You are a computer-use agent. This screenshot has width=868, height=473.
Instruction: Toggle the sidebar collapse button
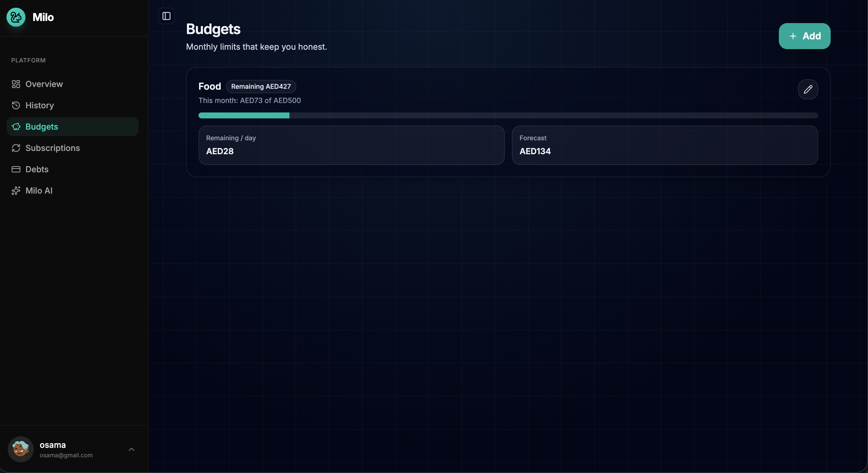166,16
